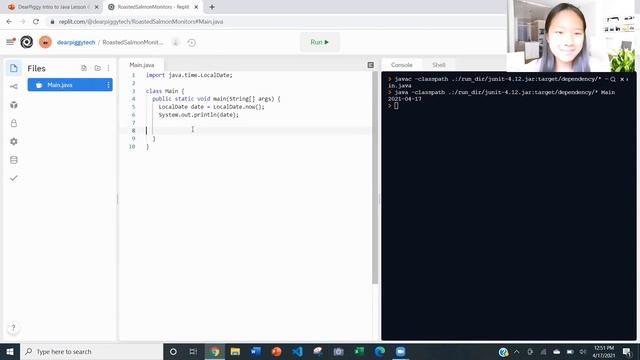Open Main.java file options menu

click(108, 85)
